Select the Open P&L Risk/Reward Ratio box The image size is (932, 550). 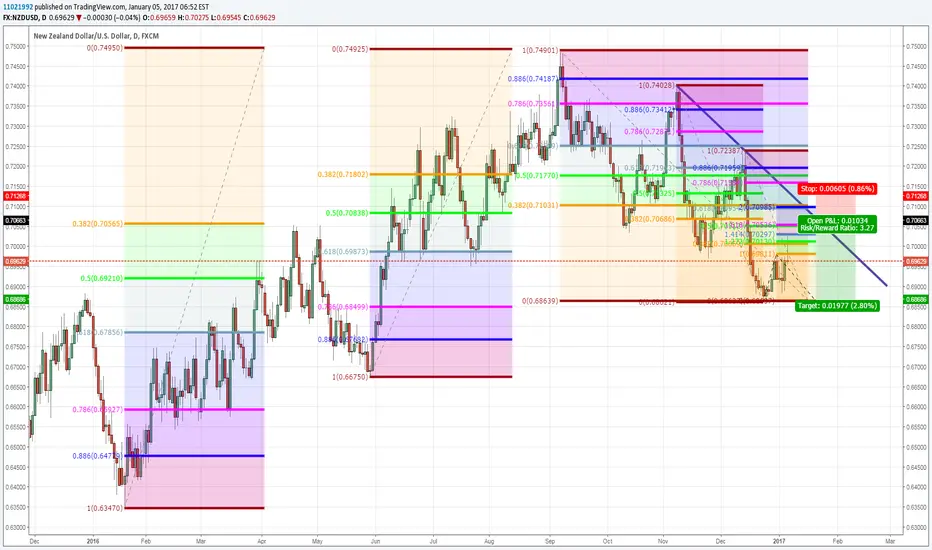tap(837, 224)
